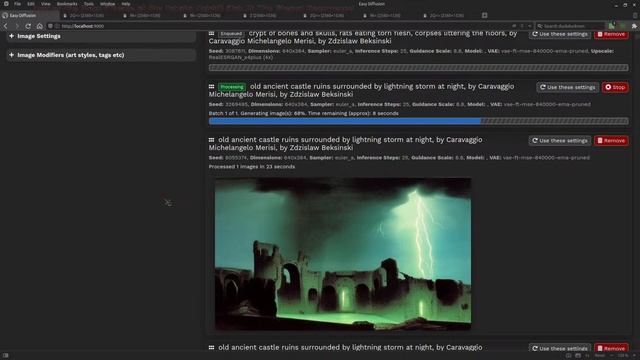
Task: Click the enqueued task's striped progress bar
Action: 418,67
